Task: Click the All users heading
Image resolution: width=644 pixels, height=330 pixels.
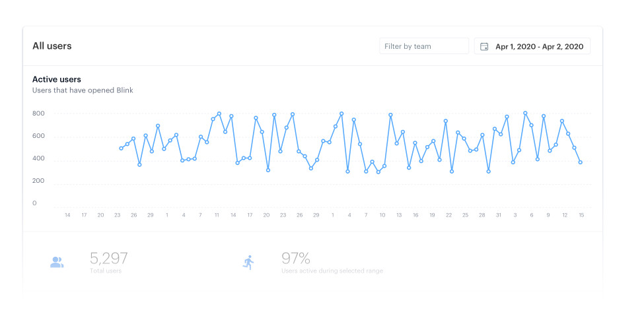Action: tap(52, 46)
